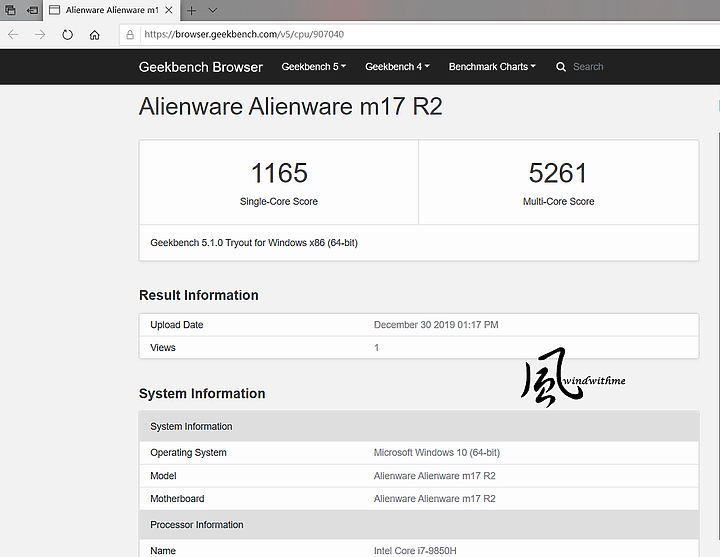720x557 pixels.
Task: Click the Multi-Core Score label
Action: pyautogui.click(x=558, y=202)
